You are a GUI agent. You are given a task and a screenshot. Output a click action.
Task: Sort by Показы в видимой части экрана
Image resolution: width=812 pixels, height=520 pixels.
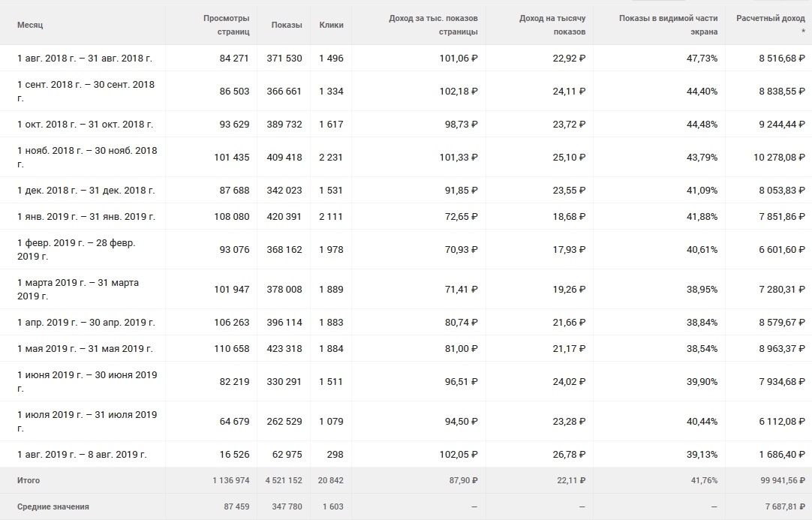click(668, 25)
